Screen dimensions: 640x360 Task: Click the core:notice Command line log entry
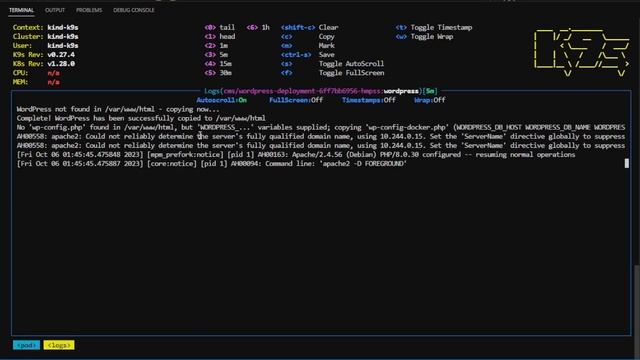pyautogui.click(x=212, y=163)
